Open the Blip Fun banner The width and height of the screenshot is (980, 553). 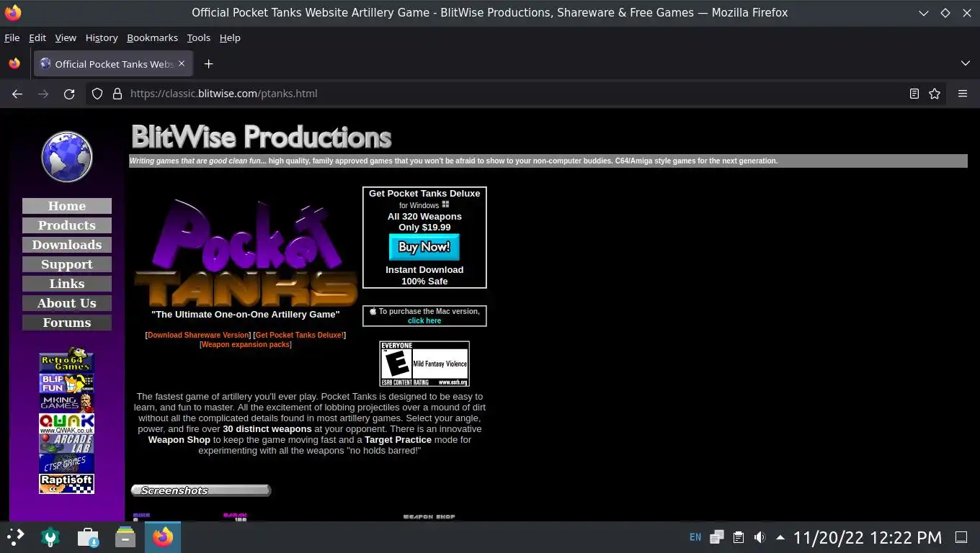[66, 383]
